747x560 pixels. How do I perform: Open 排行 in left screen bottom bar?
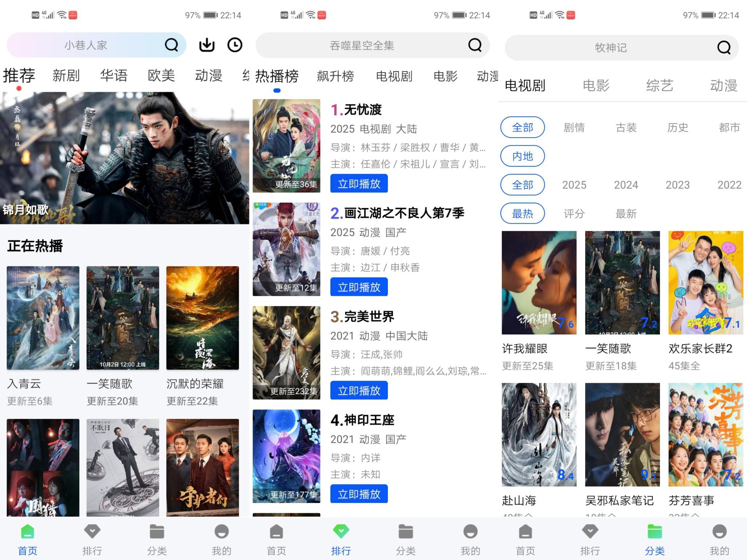click(x=92, y=540)
